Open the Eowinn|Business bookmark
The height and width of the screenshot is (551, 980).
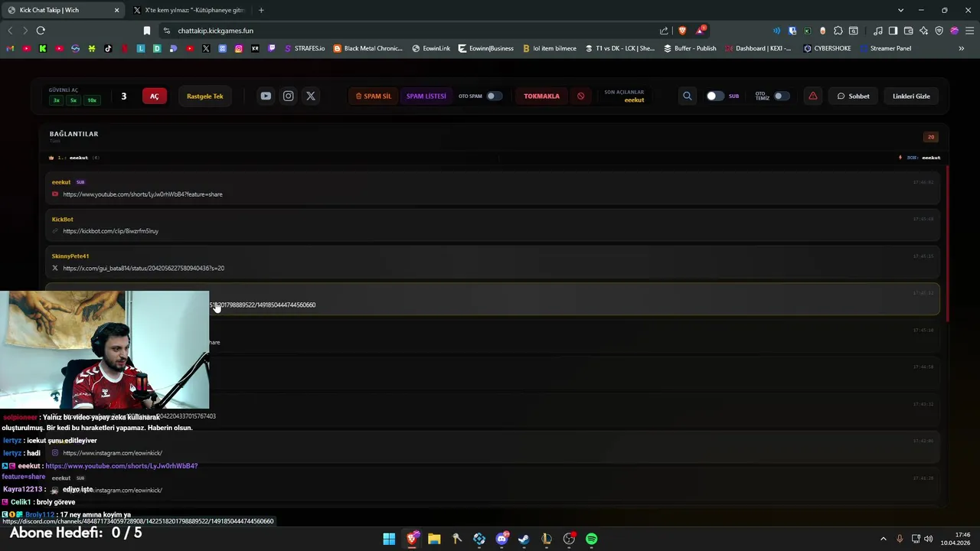pos(486,48)
